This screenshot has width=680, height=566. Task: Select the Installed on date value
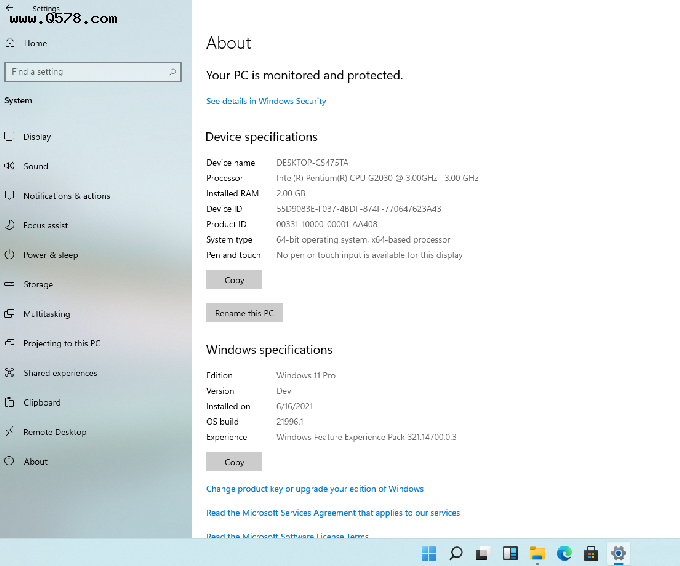tap(294, 406)
